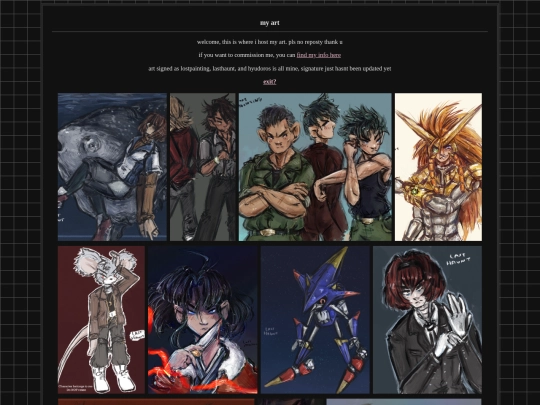The height and width of the screenshot is (405, 540).
Task: Click the 'my art' page heading
Action: point(270,23)
